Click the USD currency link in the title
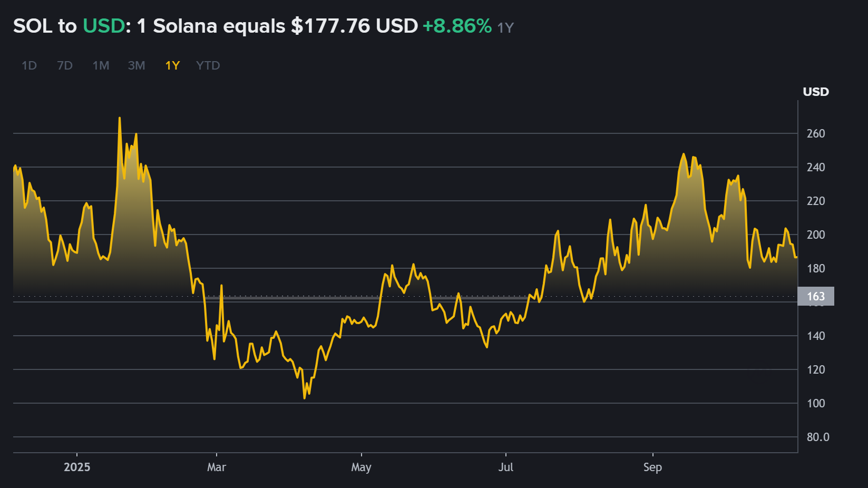The width and height of the screenshot is (868, 488). (x=104, y=26)
